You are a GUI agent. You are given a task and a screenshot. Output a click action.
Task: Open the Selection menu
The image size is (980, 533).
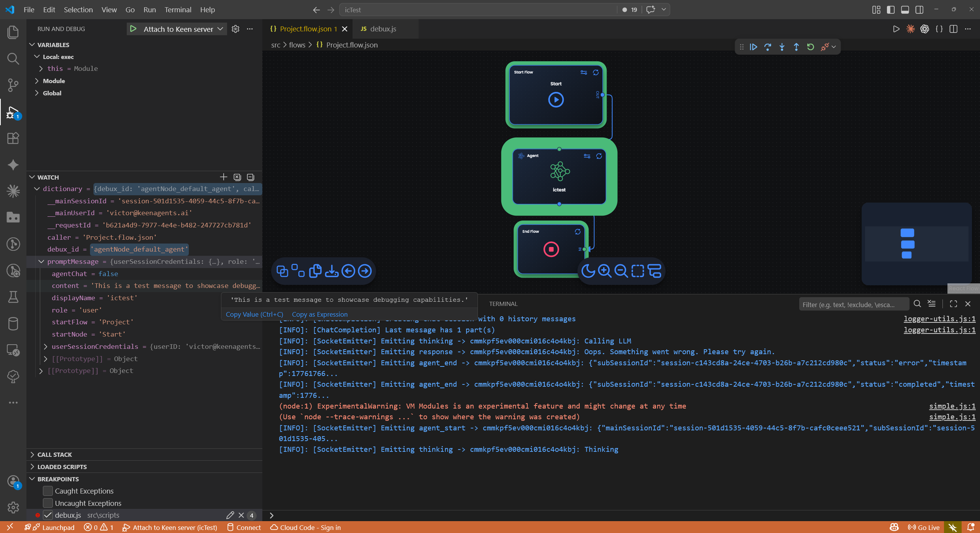coord(78,10)
